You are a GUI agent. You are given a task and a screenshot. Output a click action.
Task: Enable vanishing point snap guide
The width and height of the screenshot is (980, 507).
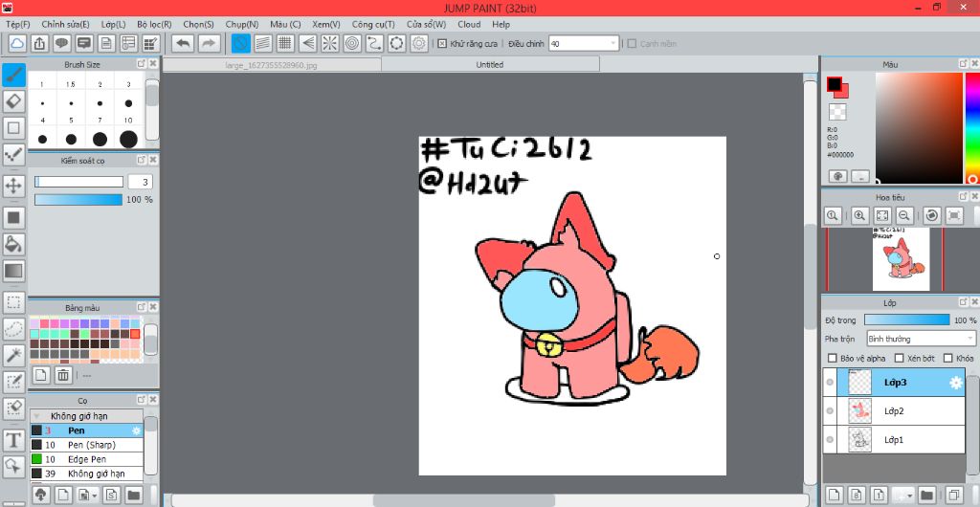307,43
